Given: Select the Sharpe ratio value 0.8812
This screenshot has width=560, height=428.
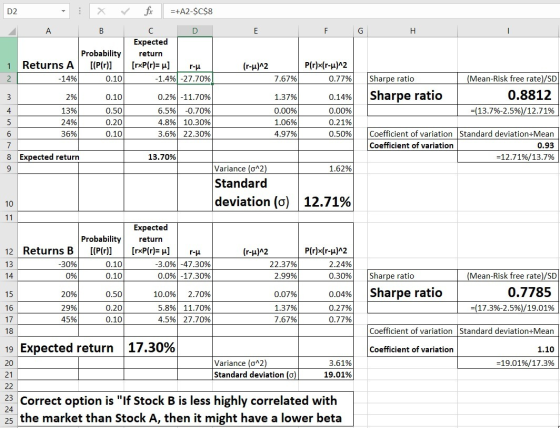Looking at the screenshot, I should click(508, 95).
